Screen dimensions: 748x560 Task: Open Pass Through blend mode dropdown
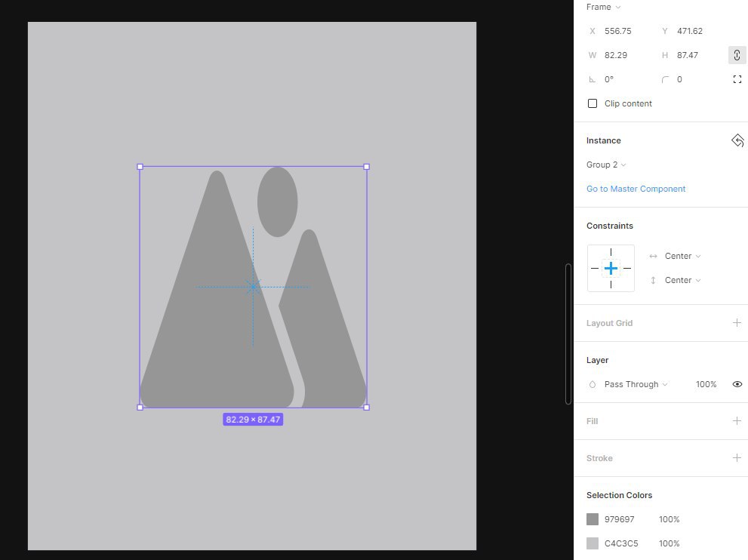point(636,384)
